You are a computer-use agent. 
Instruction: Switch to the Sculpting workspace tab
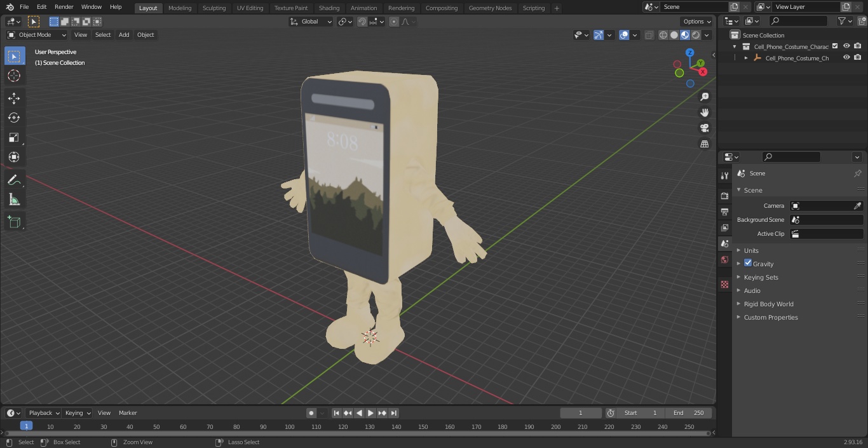point(214,8)
